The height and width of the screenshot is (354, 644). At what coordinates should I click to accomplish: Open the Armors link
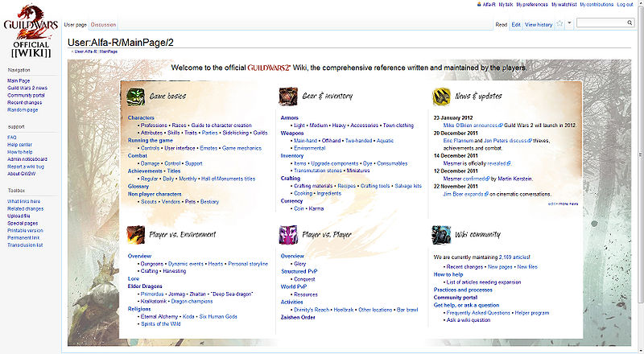click(x=290, y=117)
